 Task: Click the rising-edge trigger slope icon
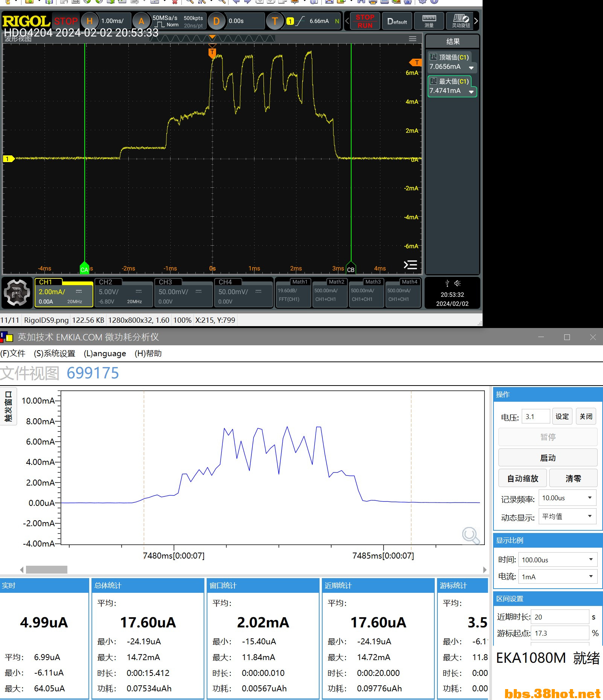[300, 21]
